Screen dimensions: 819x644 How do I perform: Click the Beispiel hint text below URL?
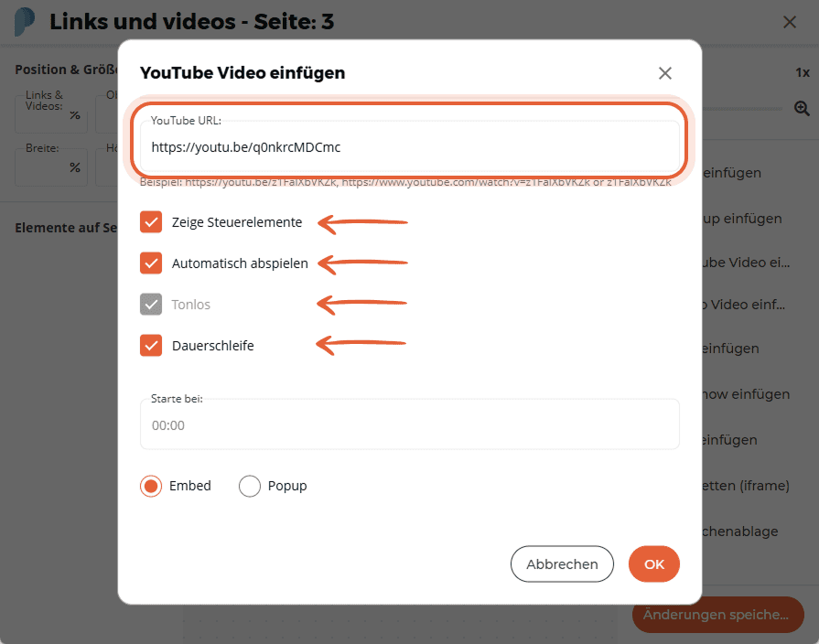405,182
